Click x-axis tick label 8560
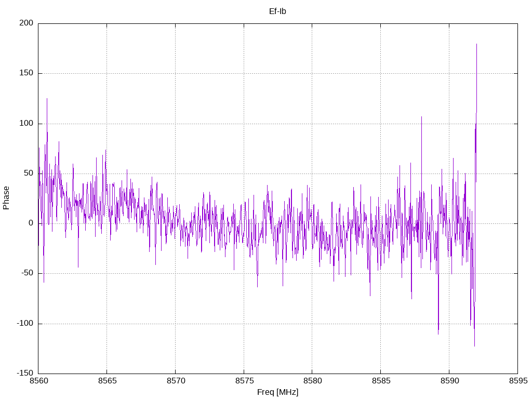The image size is (532, 399). click(x=38, y=381)
